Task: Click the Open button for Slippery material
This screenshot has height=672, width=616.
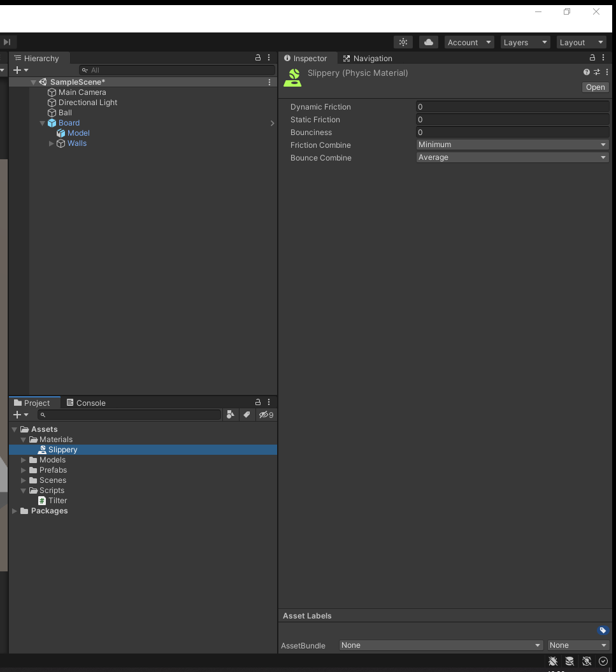Action: pos(596,87)
